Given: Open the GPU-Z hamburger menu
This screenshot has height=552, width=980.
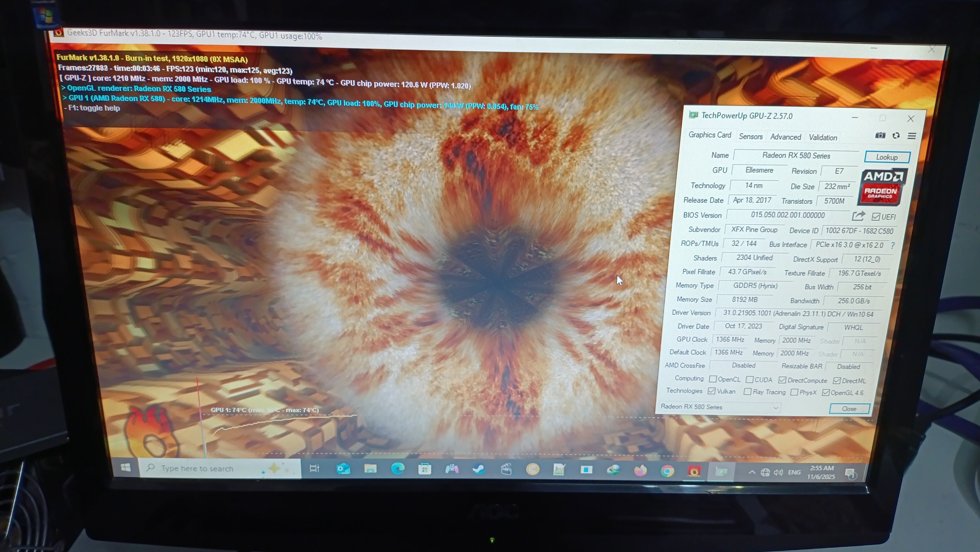Looking at the screenshot, I should pos(911,136).
